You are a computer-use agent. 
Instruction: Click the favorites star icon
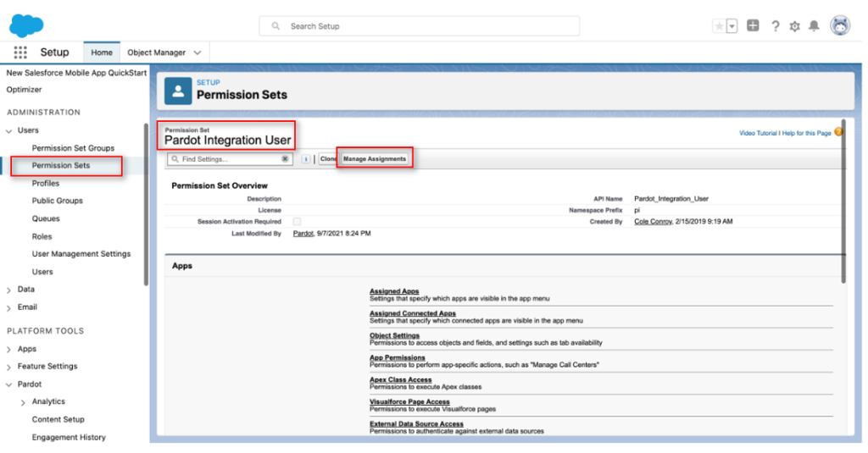(x=719, y=26)
